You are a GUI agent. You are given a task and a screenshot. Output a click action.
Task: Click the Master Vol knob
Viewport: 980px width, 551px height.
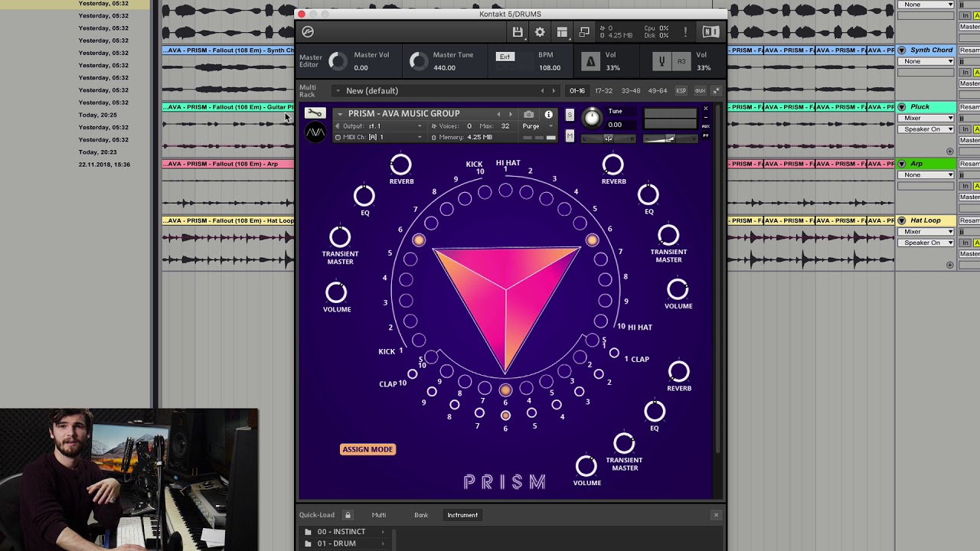[x=337, y=61]
